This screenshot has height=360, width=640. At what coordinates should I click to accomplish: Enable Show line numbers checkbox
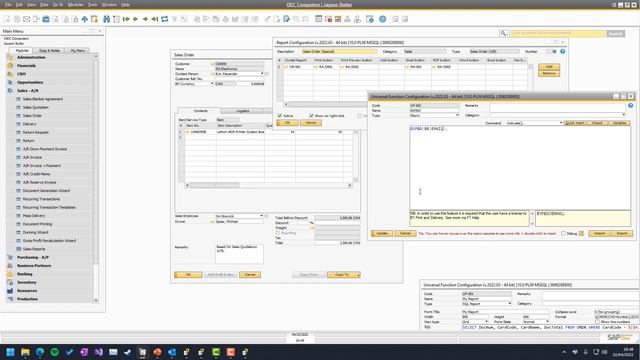click(598, 322)
